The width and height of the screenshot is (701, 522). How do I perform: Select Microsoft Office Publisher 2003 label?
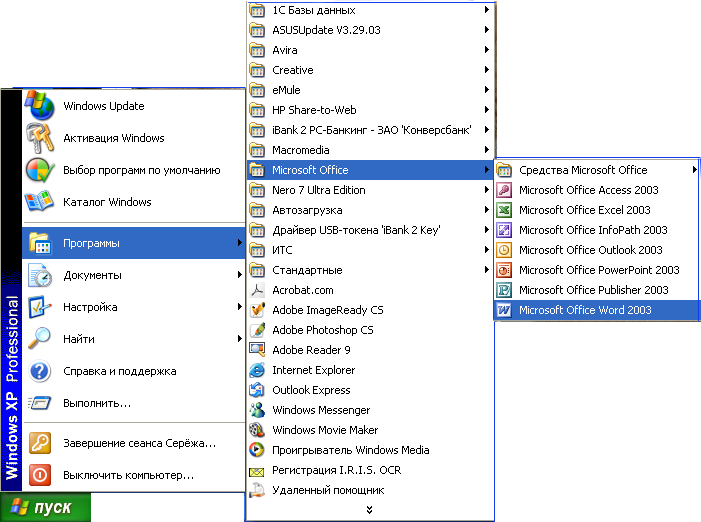pos(594,290)
